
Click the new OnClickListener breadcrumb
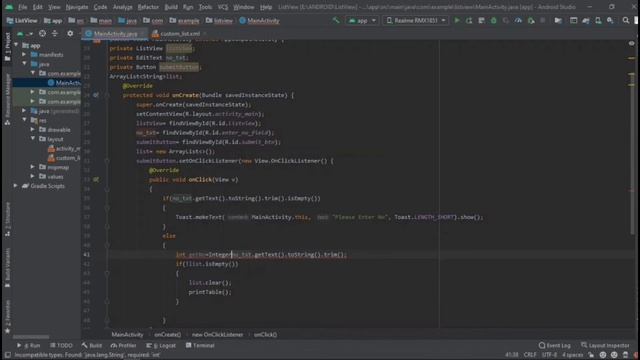(x=217, y=334)
